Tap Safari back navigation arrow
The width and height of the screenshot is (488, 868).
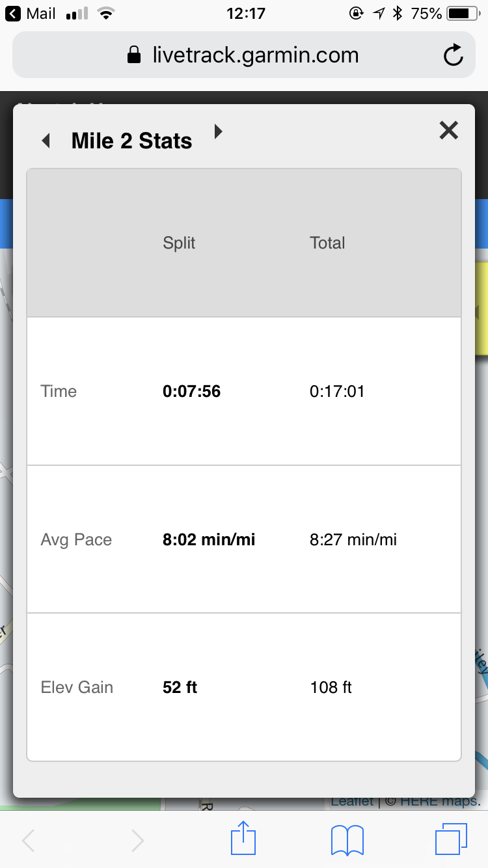29,841
